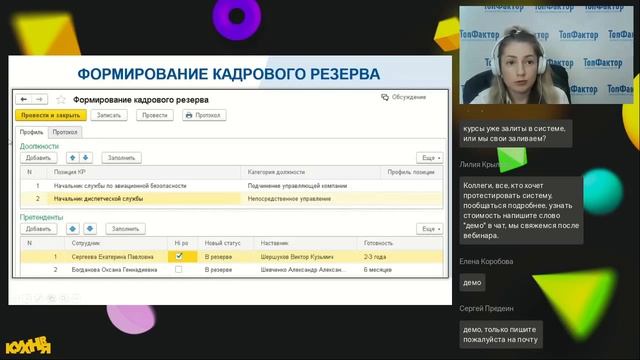The height and width of the screenshot is (360, 640).
Task: Move position down in the Должности section
Action: [85, 158]
